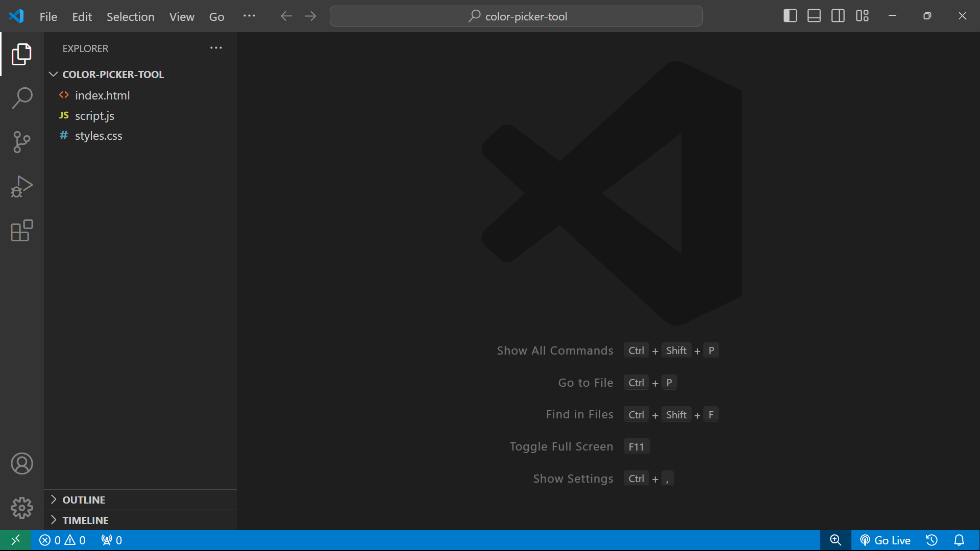Open the Search sidebar icon
The image size is (980, 551).
(x=22, y=98)
